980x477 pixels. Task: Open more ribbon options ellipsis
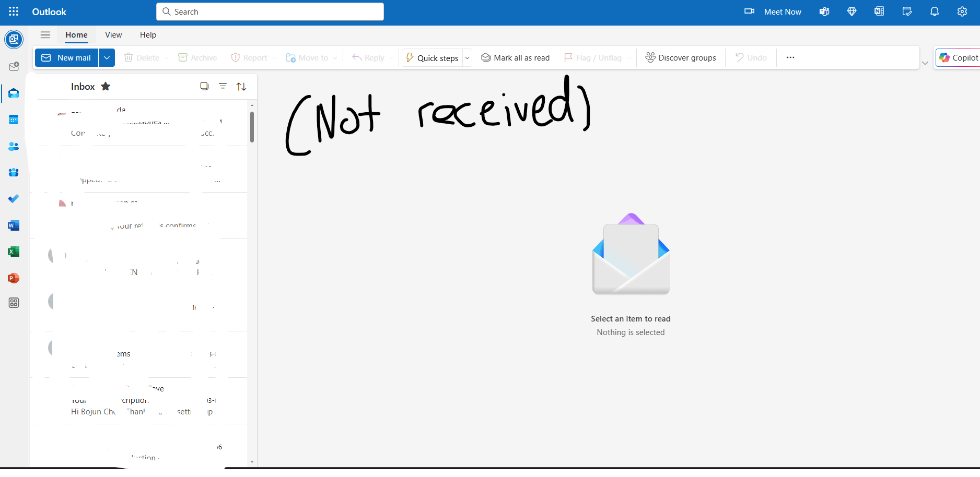tap(790, 57)
